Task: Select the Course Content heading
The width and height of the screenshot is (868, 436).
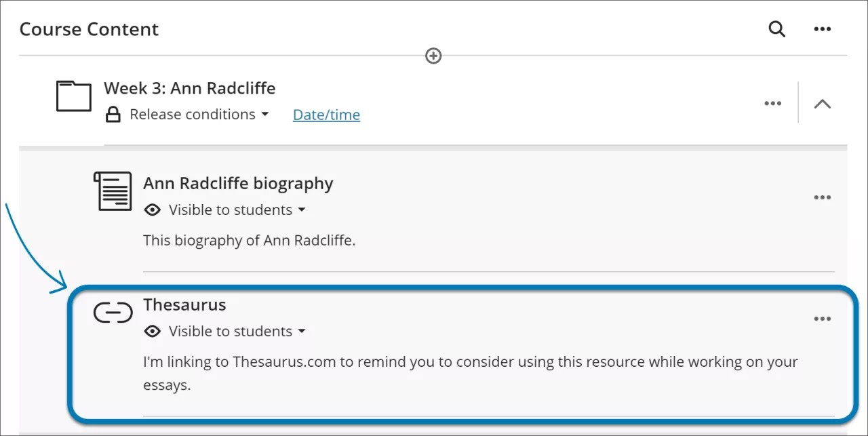Action: [x=89, y=28]
